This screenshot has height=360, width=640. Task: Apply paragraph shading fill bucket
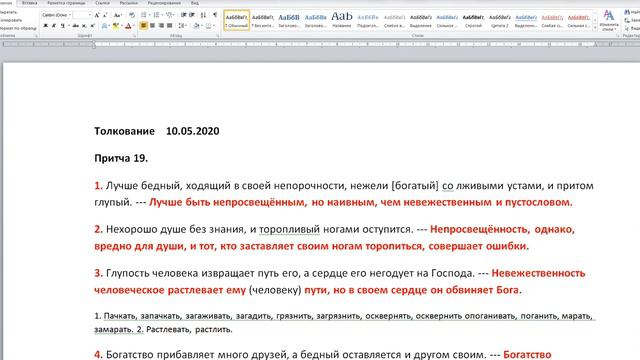coord(196,26)
